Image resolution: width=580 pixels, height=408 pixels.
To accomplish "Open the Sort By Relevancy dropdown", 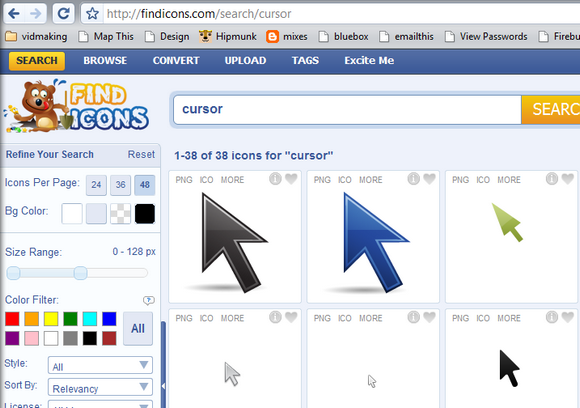I will (100, 388).
